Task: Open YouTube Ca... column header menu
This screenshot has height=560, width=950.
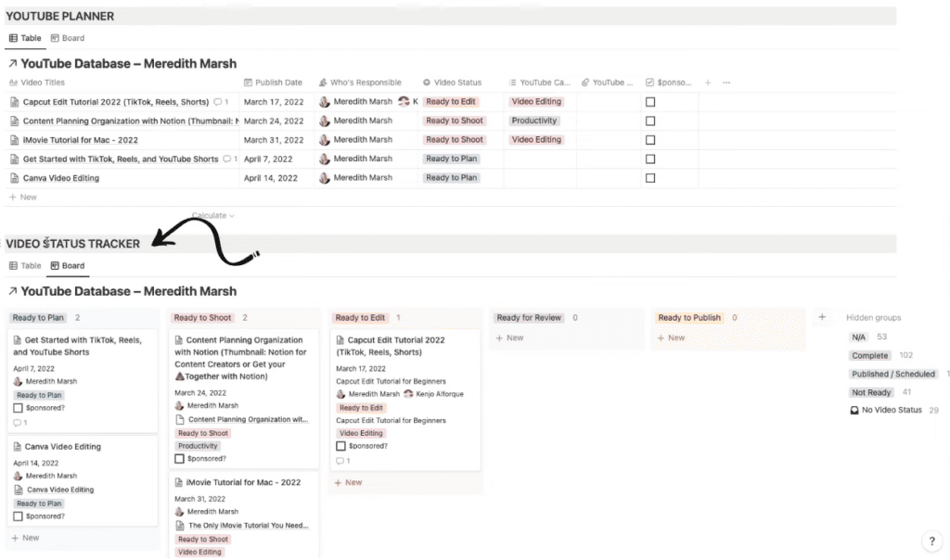Action: point(539,83)
